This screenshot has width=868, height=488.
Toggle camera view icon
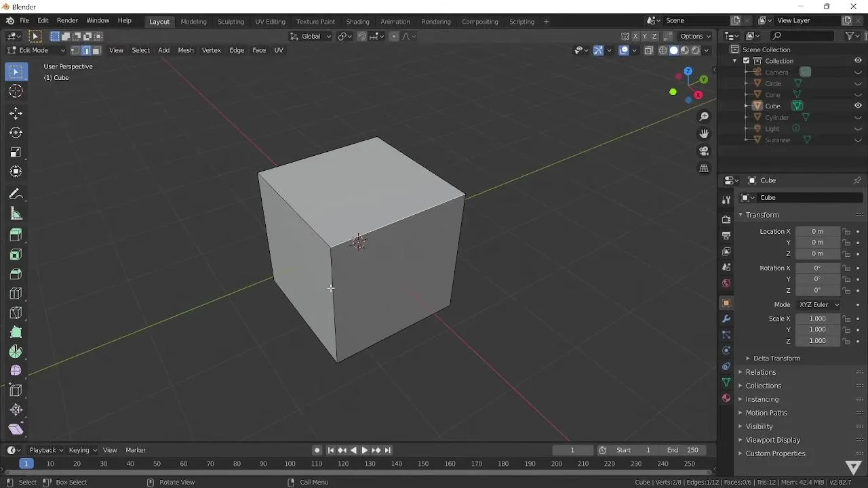click(704, 151)
